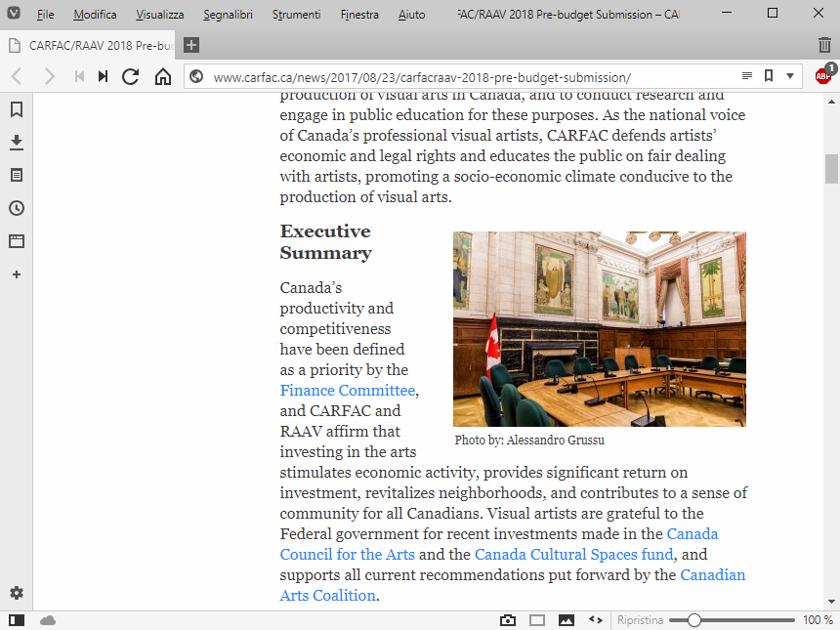Open the Segnalibri menu

228,15
